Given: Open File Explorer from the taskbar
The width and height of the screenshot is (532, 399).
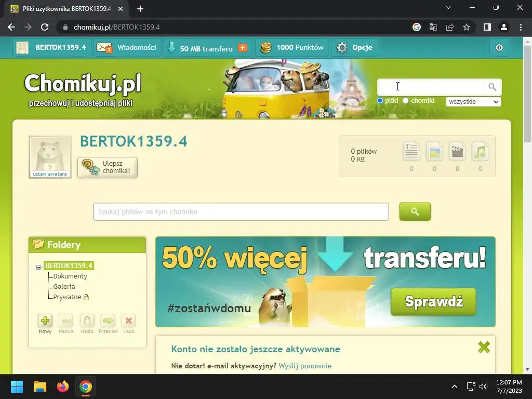Looking at the screenshot, I should pos(39,387).
